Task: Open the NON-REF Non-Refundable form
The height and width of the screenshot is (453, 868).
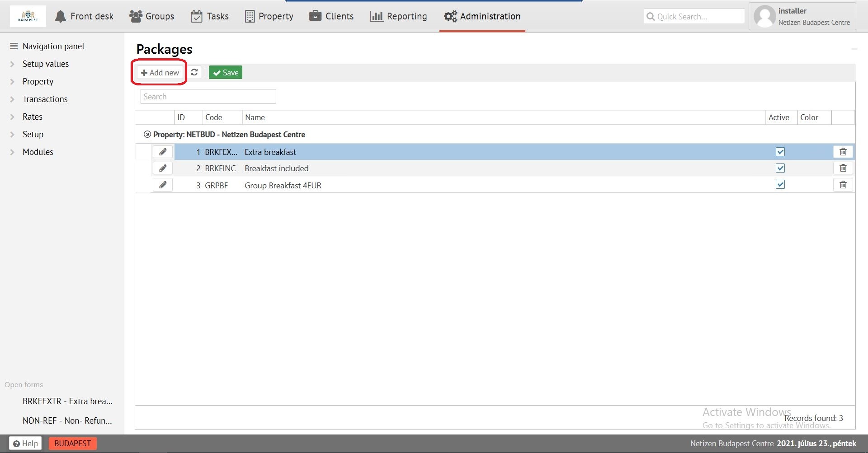Action: click(x=67, y=420)
